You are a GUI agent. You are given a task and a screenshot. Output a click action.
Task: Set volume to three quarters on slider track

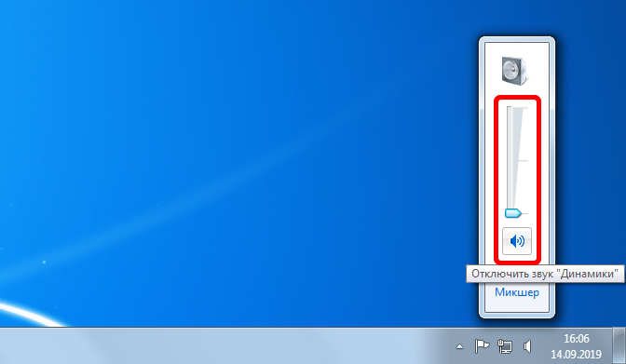510,134
